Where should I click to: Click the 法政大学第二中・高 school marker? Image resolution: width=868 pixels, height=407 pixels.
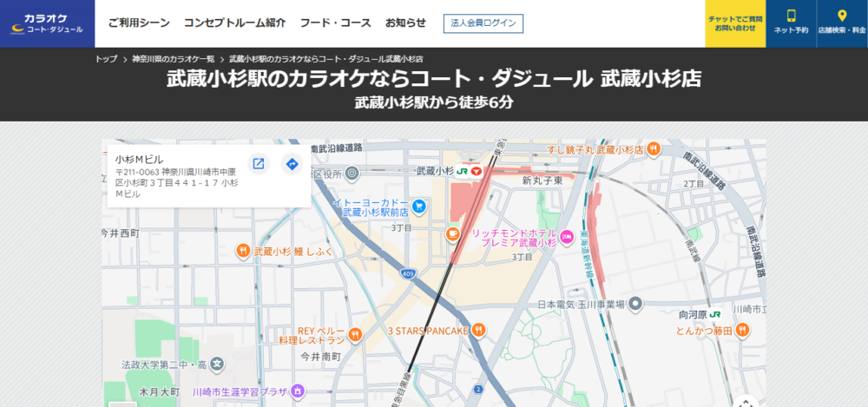pos(218,364)
